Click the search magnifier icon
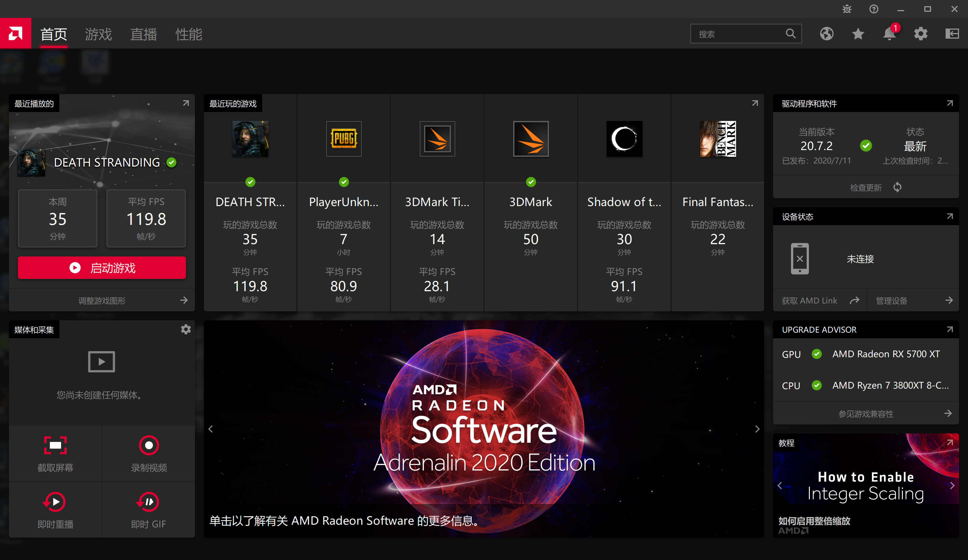The width and height of the screenshot is (968, 560). pyautogui.click(x=790, y=34)
